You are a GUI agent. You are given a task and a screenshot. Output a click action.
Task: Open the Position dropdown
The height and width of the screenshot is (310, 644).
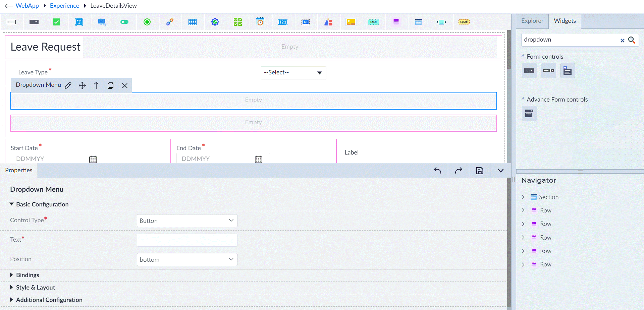187,260
